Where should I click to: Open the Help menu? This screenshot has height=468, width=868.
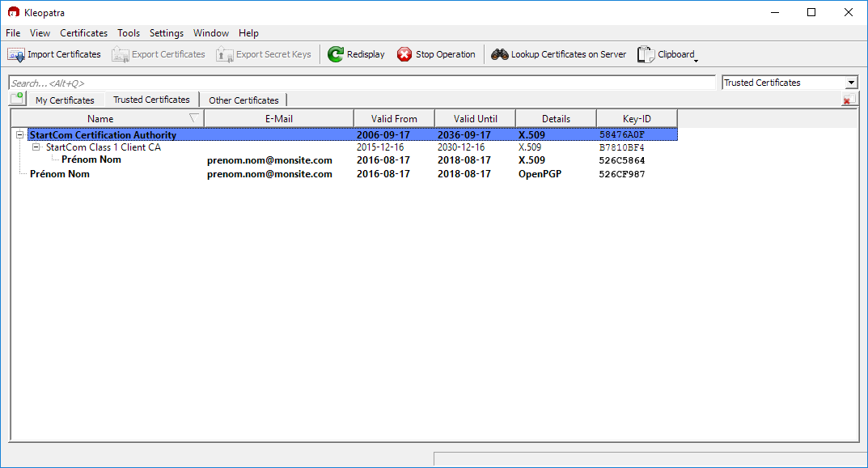coord(248,33)
